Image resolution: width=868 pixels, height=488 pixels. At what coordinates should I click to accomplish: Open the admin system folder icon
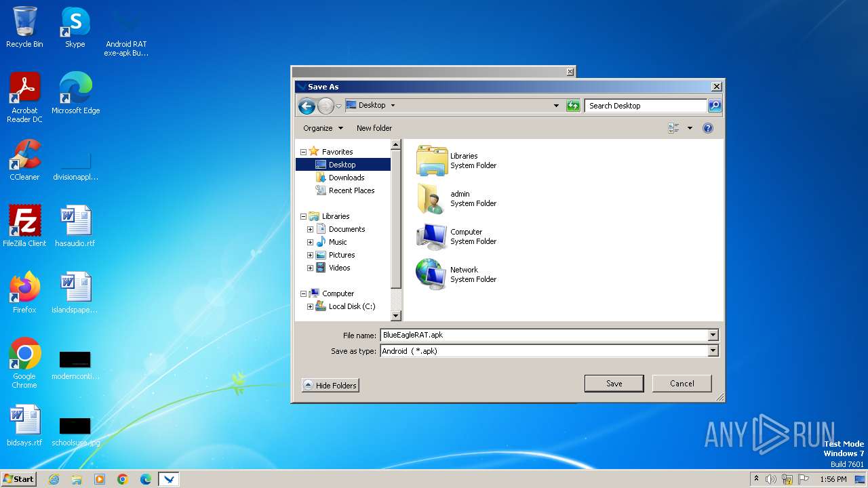(432, 199)
